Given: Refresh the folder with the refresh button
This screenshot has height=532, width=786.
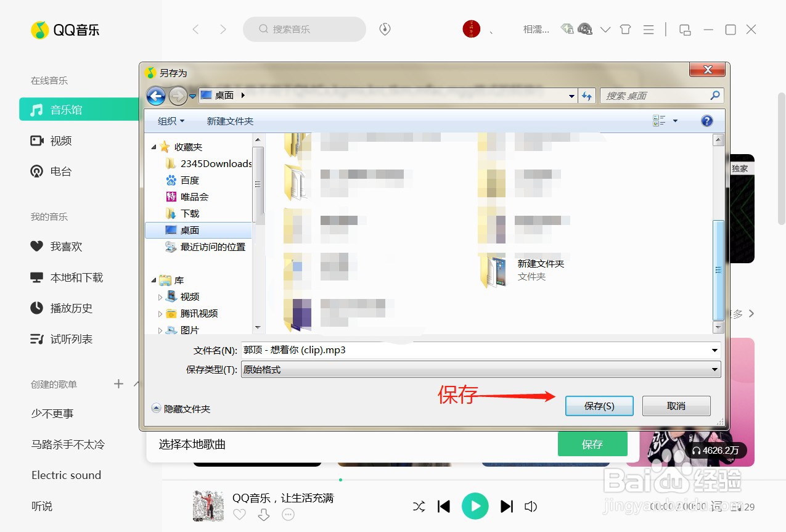Looking at the screenshot, I should coord(587,96).
